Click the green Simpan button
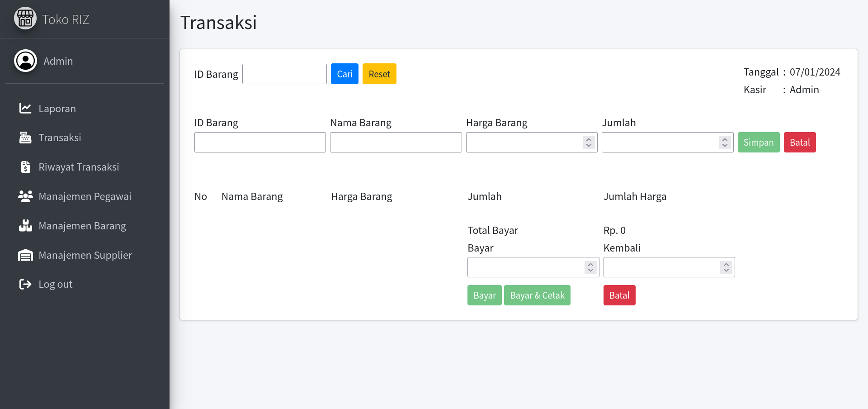The width and height of the screenshot is (868, 409). (x=759, y=143)
